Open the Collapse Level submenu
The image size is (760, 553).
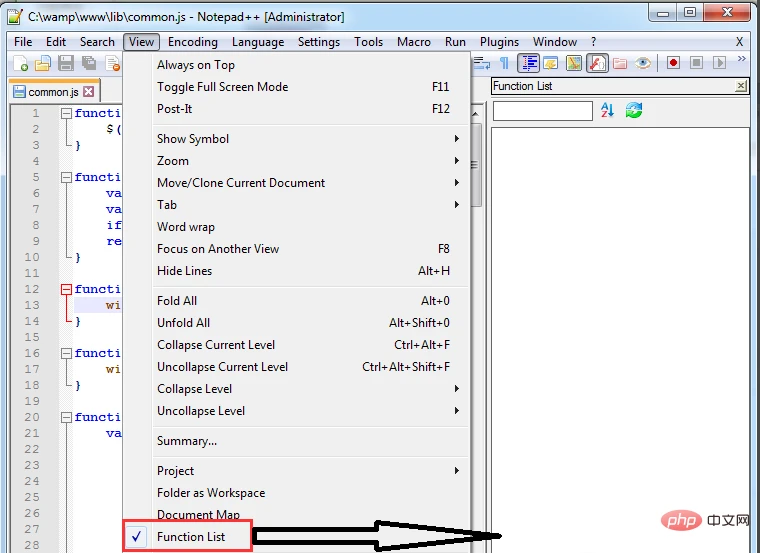(194, 389)
